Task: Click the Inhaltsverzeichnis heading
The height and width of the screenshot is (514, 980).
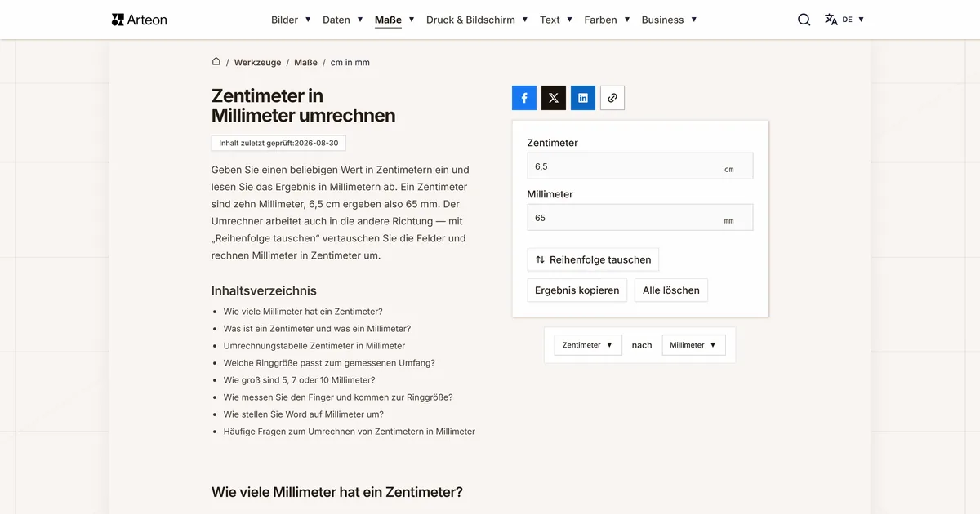Action: click(264, 290)
